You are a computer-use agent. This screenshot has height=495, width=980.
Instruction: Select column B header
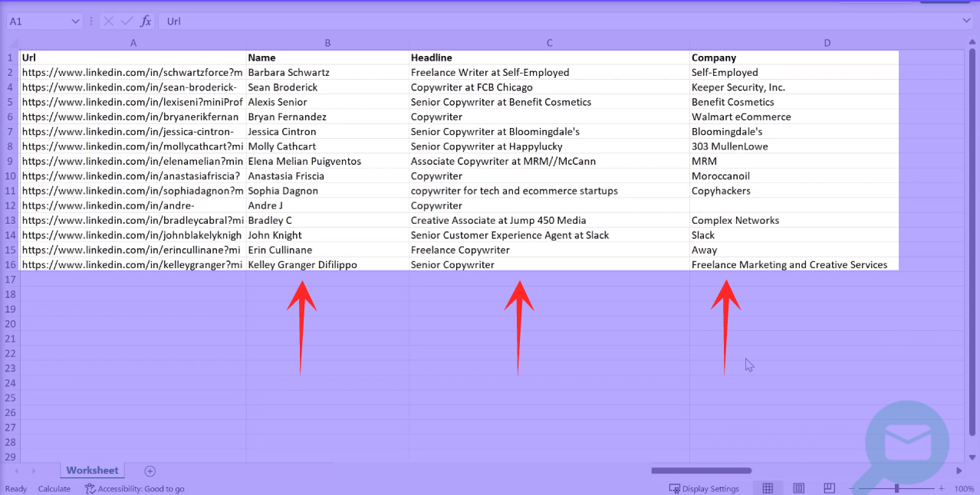click(327, 44)
